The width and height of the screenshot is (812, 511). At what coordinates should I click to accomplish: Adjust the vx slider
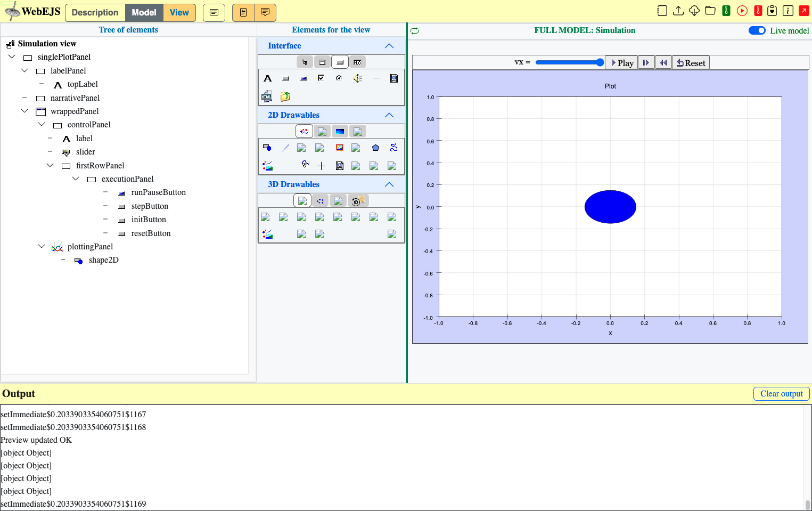pyautogui.click(x=570, y=62)
